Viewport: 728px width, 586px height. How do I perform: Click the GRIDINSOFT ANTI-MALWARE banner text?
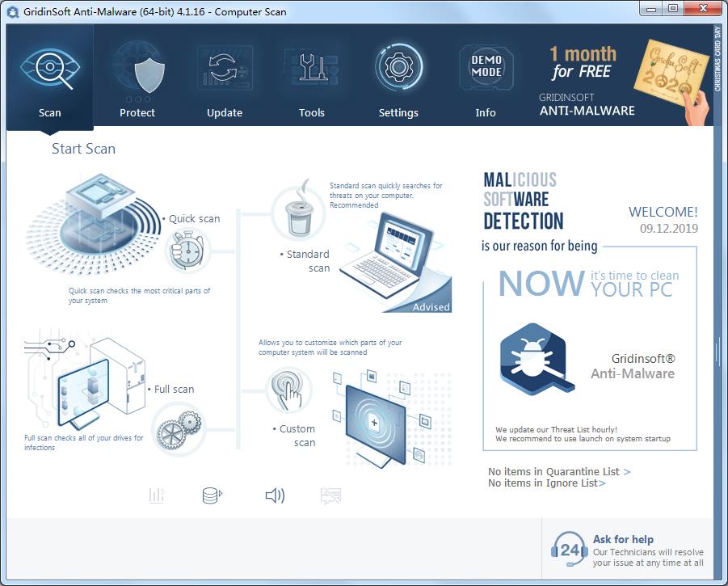point(587,104)
